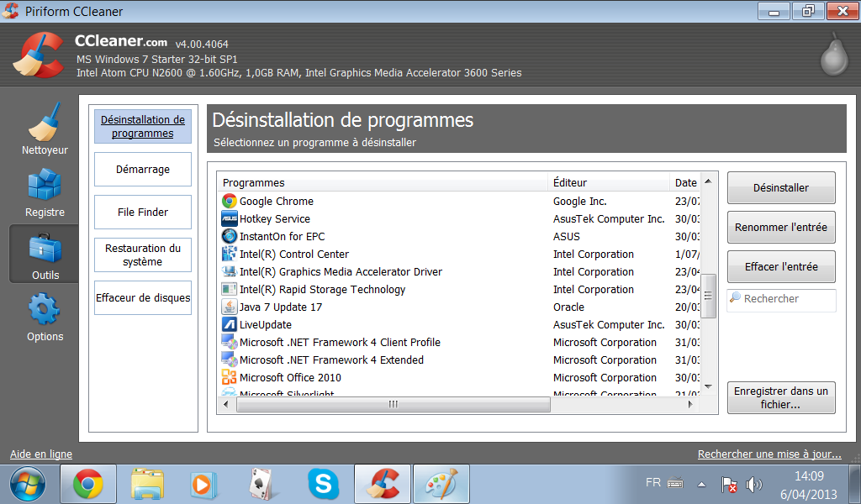This screenshot has height=504, width=861.
Task: Click the horizontal scrollbar right arrow
Action: (691, 404)
